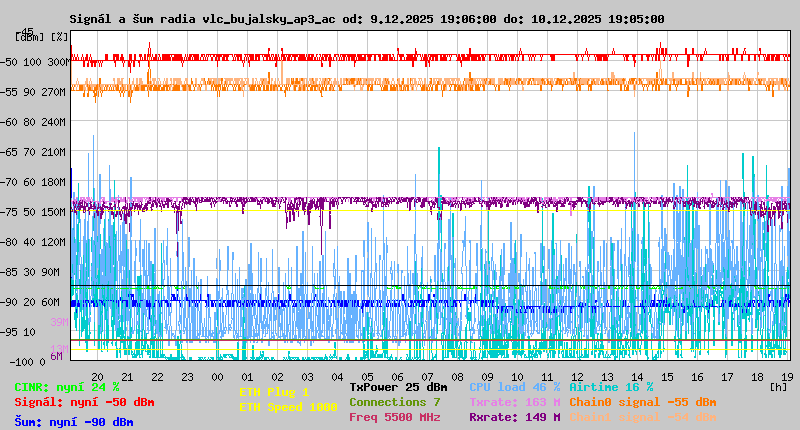Click the orange Chain0 signal legend entry

tap(642, 402)
